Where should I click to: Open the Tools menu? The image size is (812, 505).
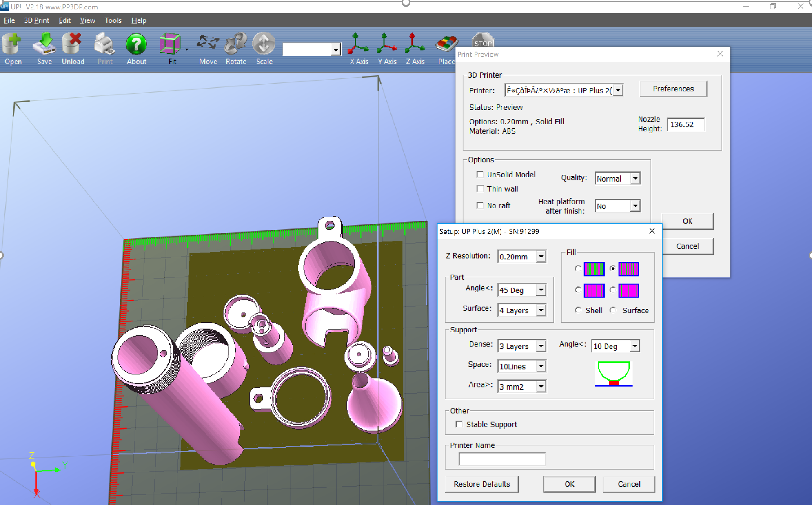pyautogui.click(x=113, y=20)
